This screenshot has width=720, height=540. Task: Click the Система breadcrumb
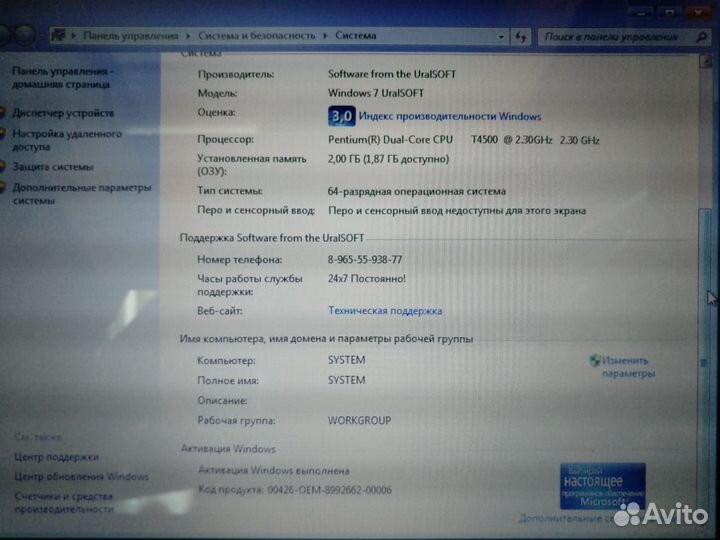[356, 36]
